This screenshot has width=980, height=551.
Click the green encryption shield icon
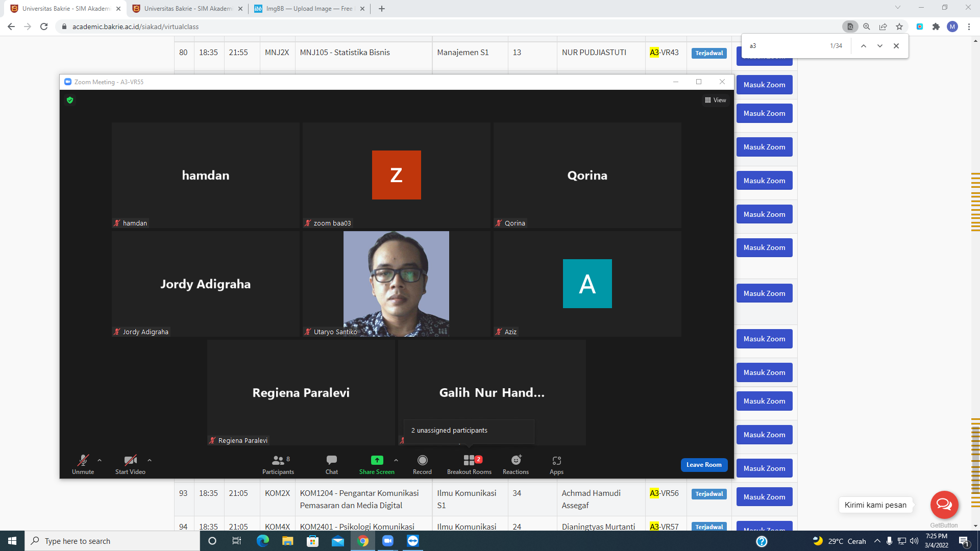(70, 100)
